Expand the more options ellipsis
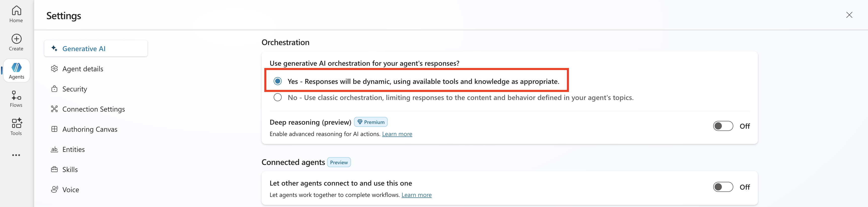 16,155
